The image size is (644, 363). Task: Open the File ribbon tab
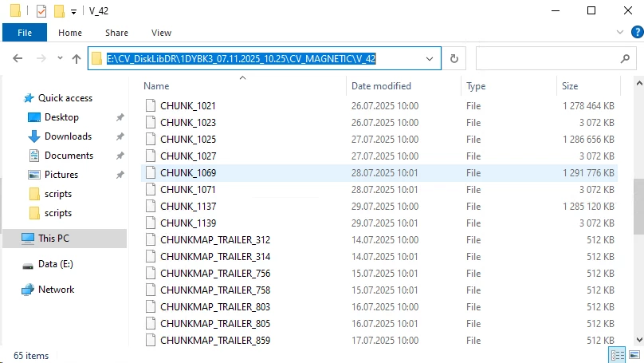coord(25,33)
